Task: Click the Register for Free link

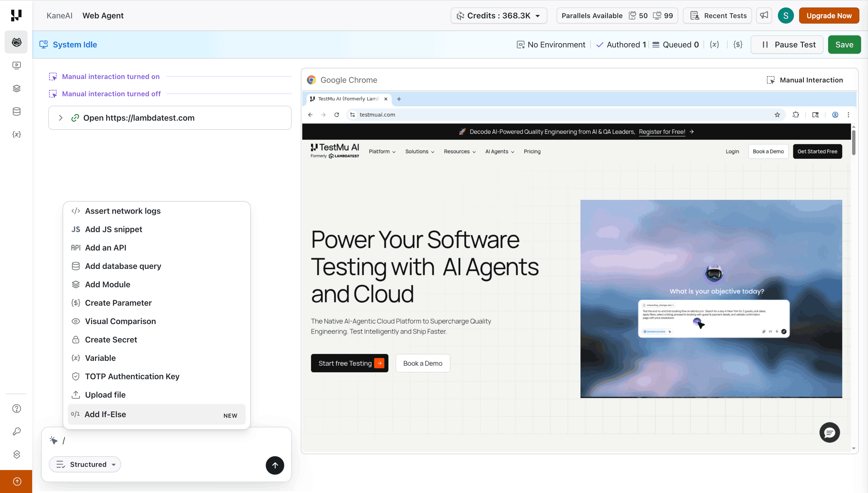Action: pyautogui.click(x=662, y=132)
